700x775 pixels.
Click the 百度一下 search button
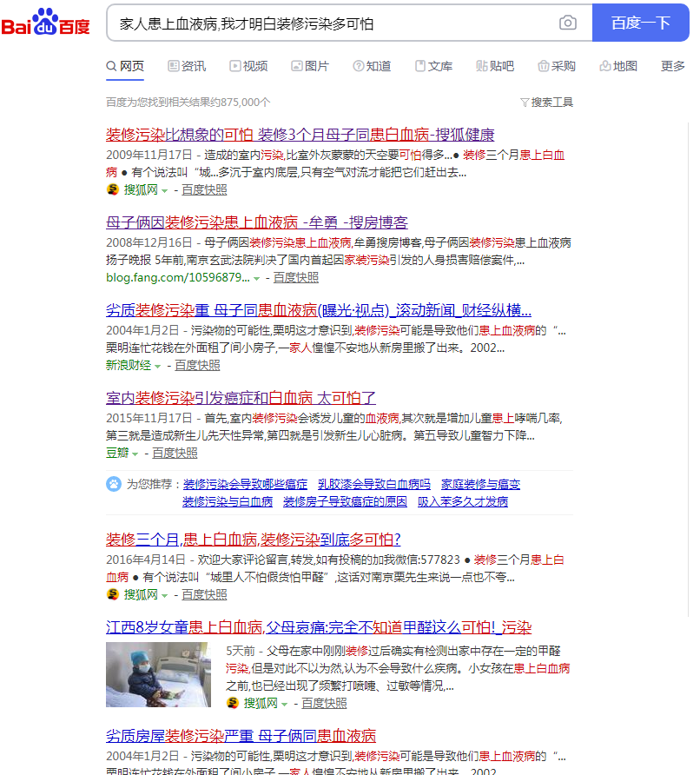click(640, 23)
